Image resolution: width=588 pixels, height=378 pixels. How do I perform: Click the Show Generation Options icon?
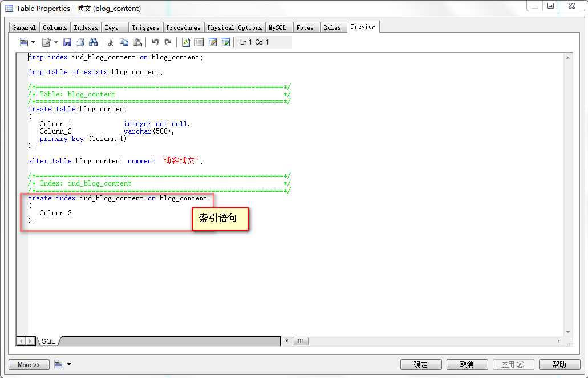[x=199, y=42]
